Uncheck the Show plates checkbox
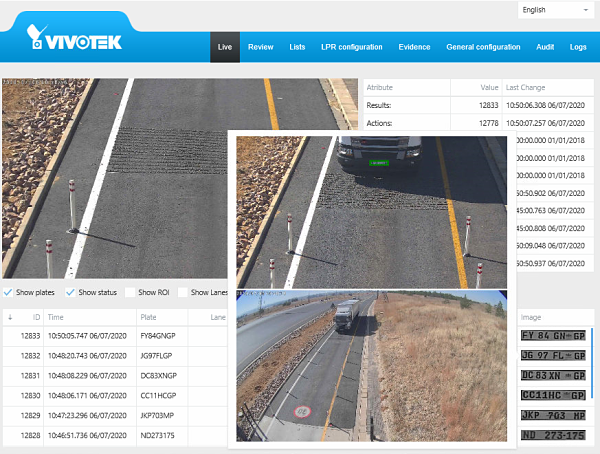Screen dimensions: 600x454 tap(9, 292)
